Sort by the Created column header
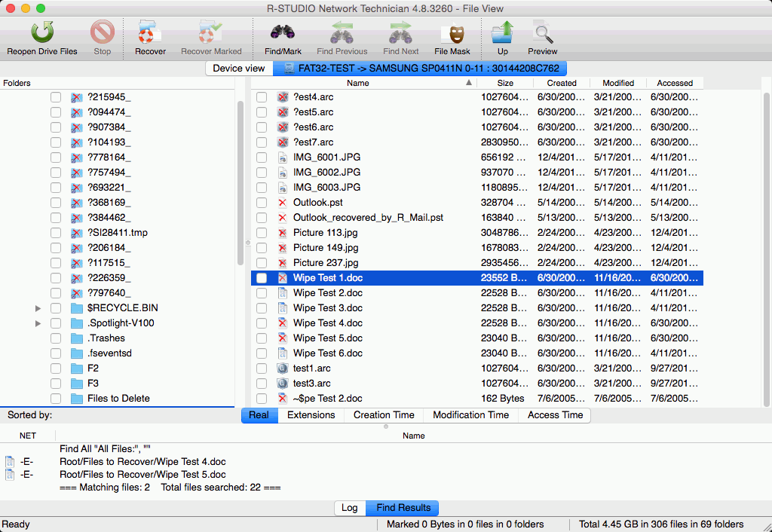Viewport: 772px width, 532px height. pos(561,83)
